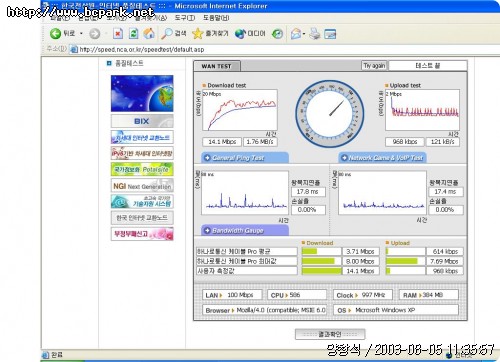
Task: Expand General Ping Test section
Action: click(245, 158)
